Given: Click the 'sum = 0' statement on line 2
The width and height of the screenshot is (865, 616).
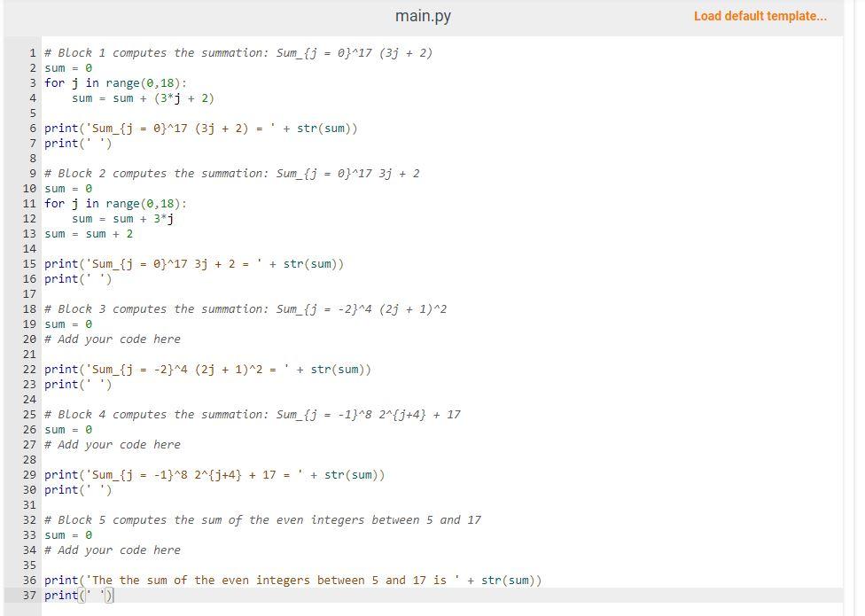Looking at the screenshot, I should pyautogui.click(x=66, y=67).
